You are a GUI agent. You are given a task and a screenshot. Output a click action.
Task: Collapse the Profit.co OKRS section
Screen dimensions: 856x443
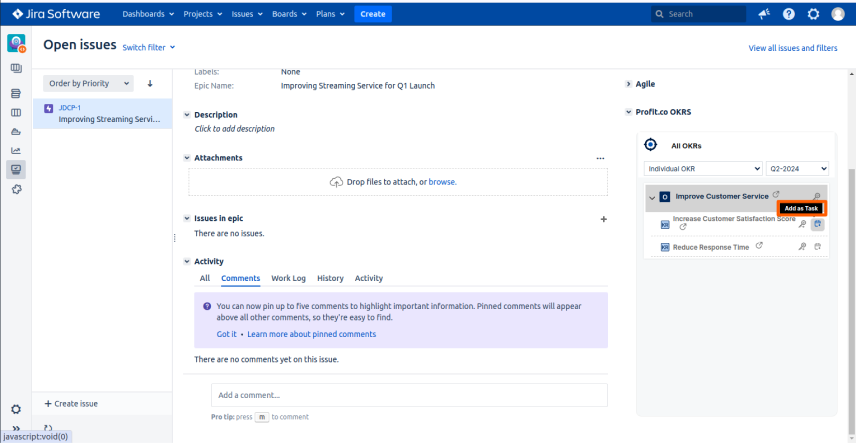pos(627,113)
